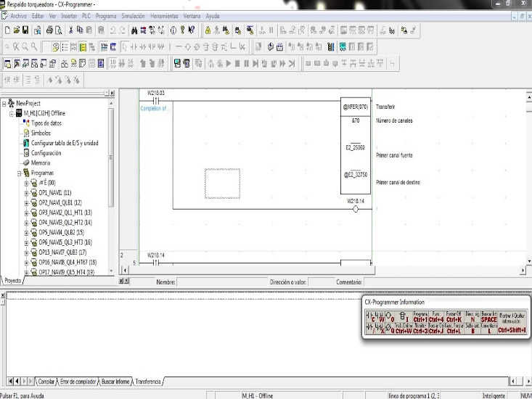Screen dimensions: 532x399
Task: Select the horizontal coil (circle) tool
Action: pos(187,47)
